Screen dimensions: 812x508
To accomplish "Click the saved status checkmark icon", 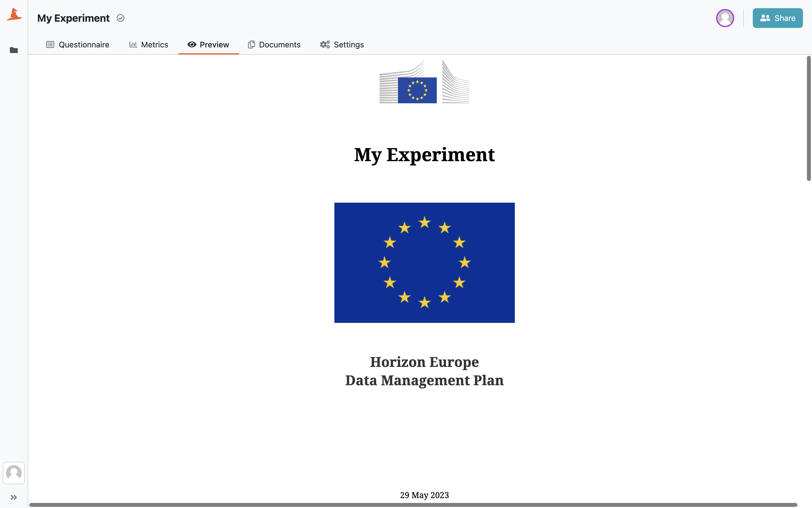I will point(120,18).
